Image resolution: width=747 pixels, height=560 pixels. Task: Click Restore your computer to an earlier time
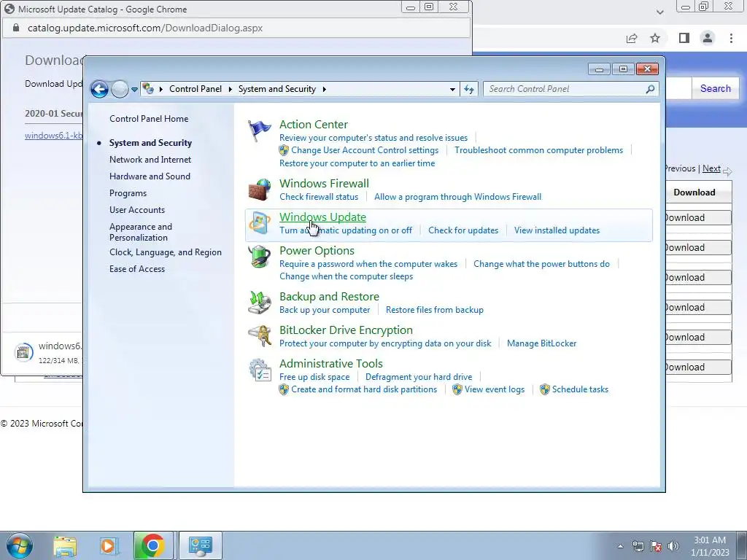pos(357,163)
